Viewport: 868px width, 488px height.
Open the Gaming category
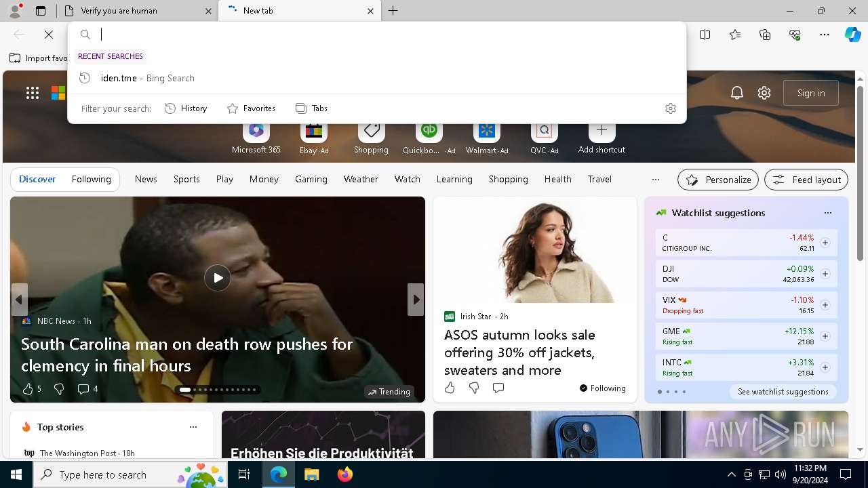coord(311,179)
